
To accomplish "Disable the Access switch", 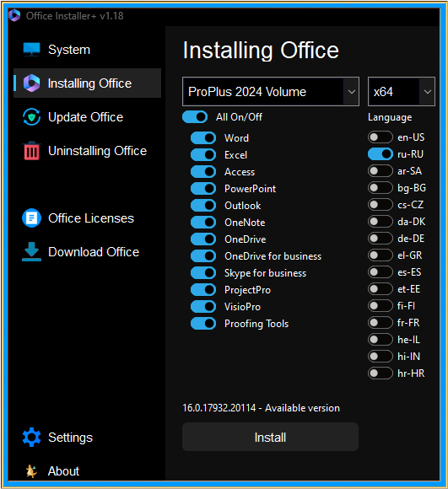I will (203, 171).
